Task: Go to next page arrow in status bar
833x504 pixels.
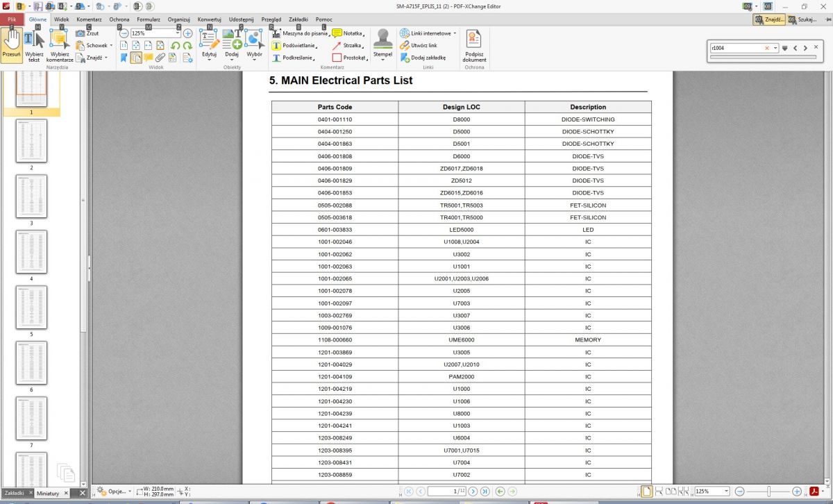Action: (473, 492)
